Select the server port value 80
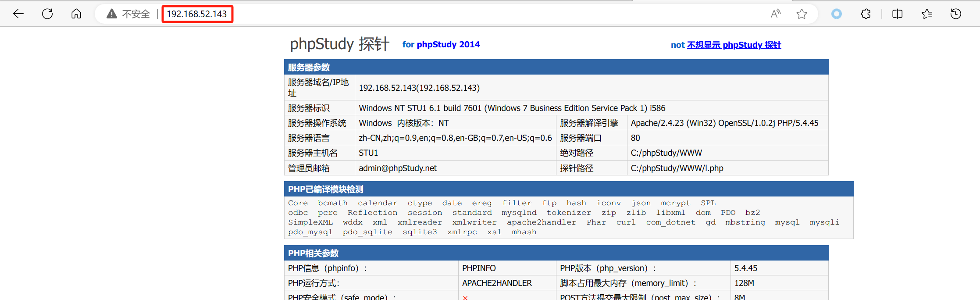Screen dimensions: 980x300 (635, 138)
